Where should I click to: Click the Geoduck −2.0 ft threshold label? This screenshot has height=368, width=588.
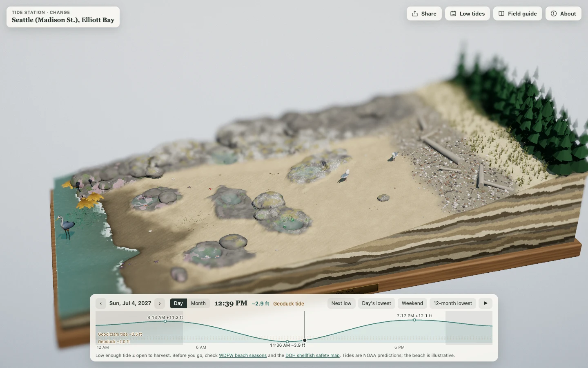click(114, 342)
